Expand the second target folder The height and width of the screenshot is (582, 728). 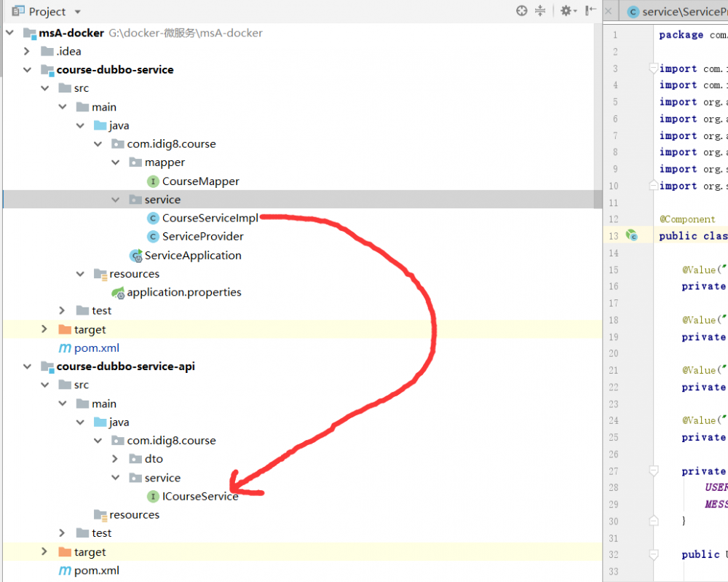44,551
